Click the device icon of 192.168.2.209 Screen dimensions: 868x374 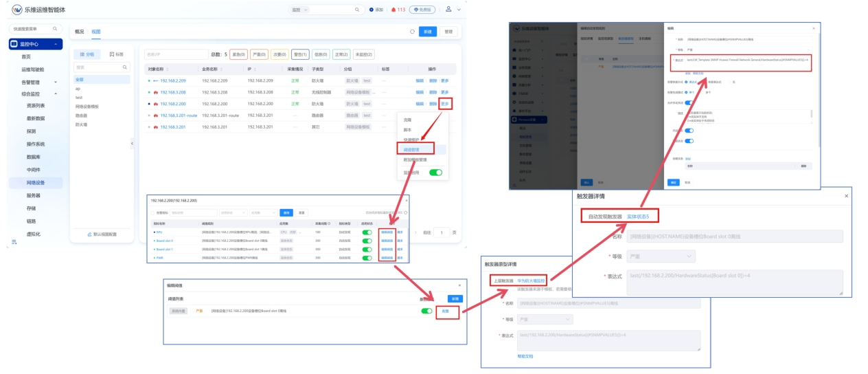tap(156, 81)
